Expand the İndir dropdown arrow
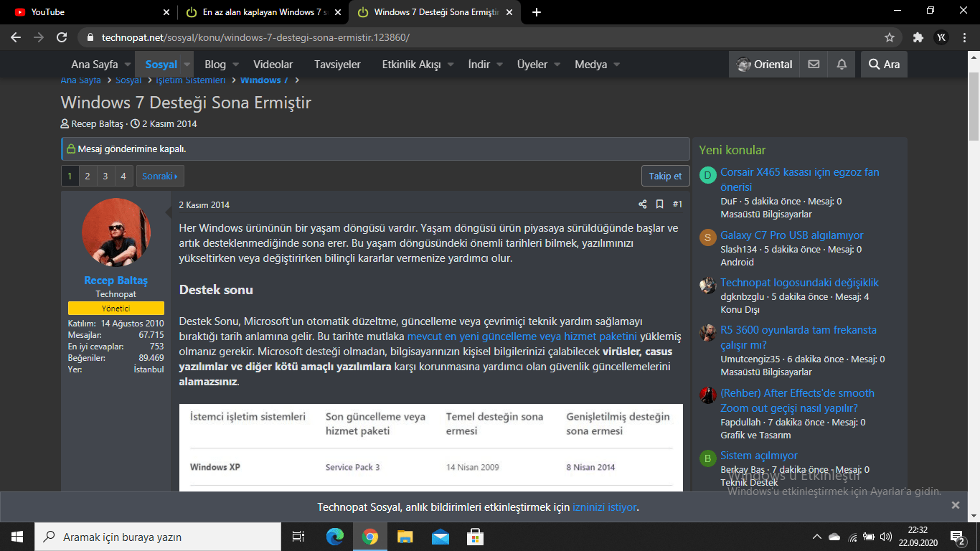 click(499, 65)
